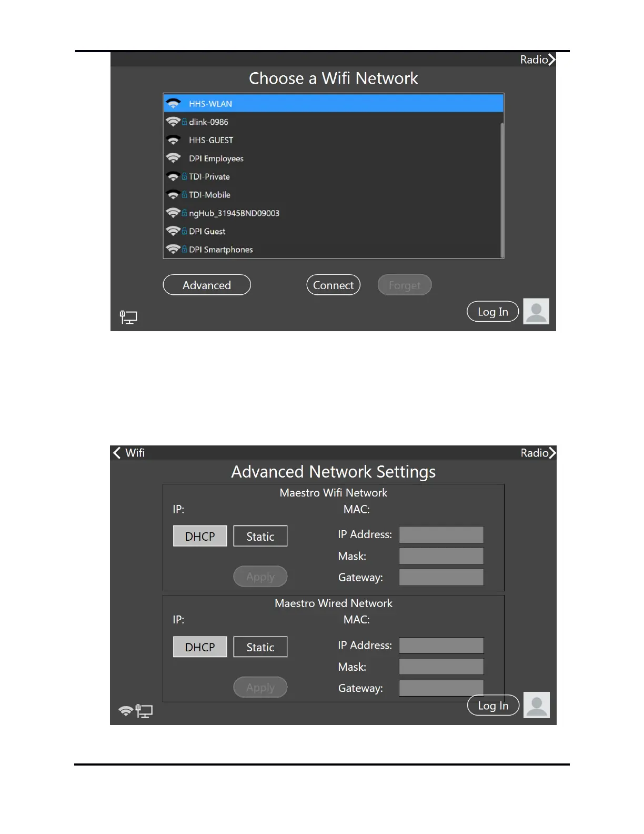
Task: Click Apply under Maestro Wired Network
Action: tap(260, 687)
